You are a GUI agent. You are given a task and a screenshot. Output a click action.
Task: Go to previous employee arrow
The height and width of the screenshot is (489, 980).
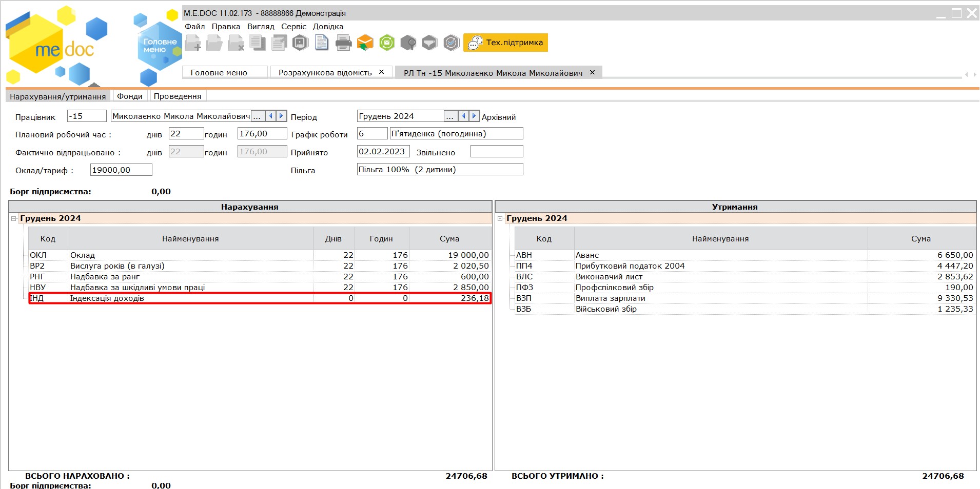pyautogui.click(x=271, y=116)
